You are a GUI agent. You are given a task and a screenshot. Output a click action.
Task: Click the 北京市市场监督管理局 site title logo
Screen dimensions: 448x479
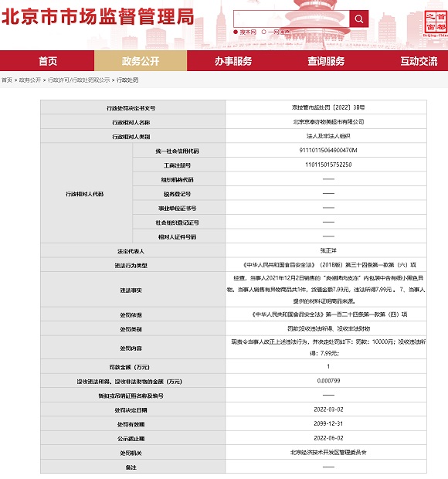pos(98,16)
